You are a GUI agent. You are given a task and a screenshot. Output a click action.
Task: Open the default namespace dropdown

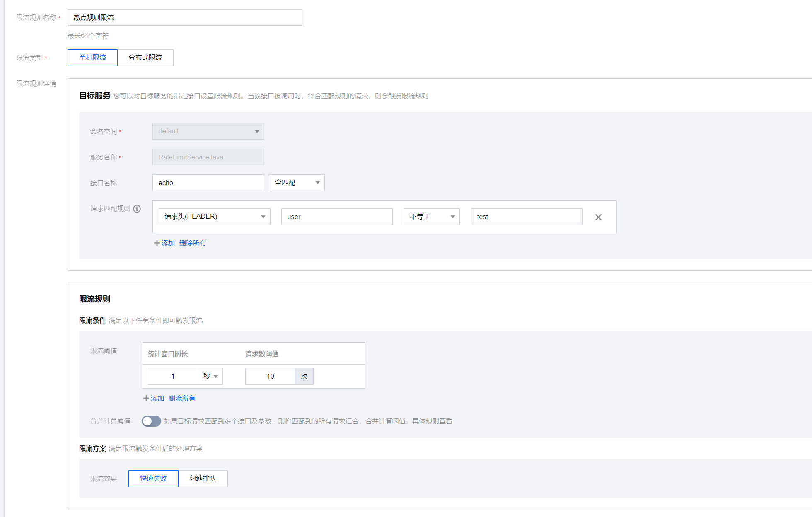pos(208,131)
